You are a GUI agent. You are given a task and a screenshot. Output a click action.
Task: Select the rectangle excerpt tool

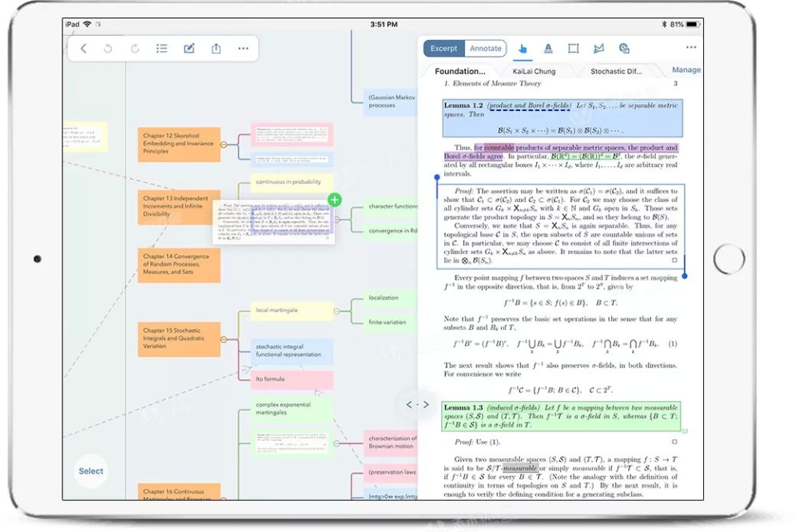[573, 49]
